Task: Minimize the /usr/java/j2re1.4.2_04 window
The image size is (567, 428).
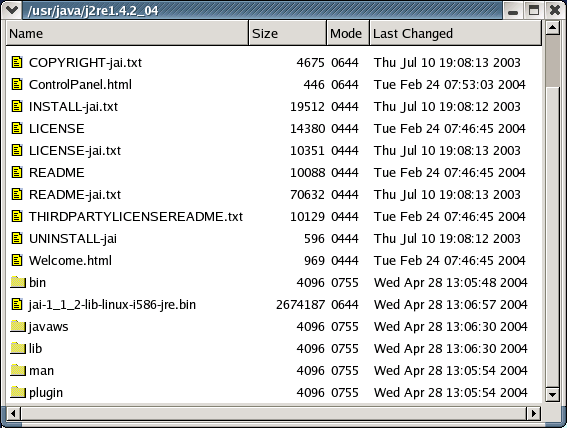Action: (x=512, y=10)
